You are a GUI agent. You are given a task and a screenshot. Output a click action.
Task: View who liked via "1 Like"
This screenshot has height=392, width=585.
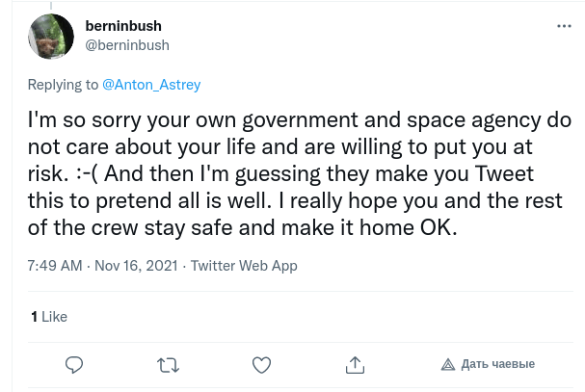point(49,316)
